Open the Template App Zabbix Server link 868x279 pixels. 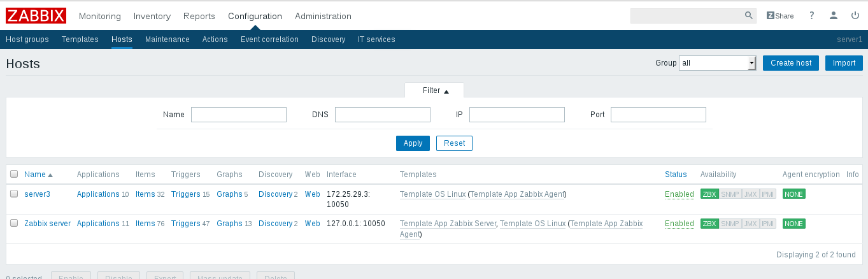pos(448,224)
